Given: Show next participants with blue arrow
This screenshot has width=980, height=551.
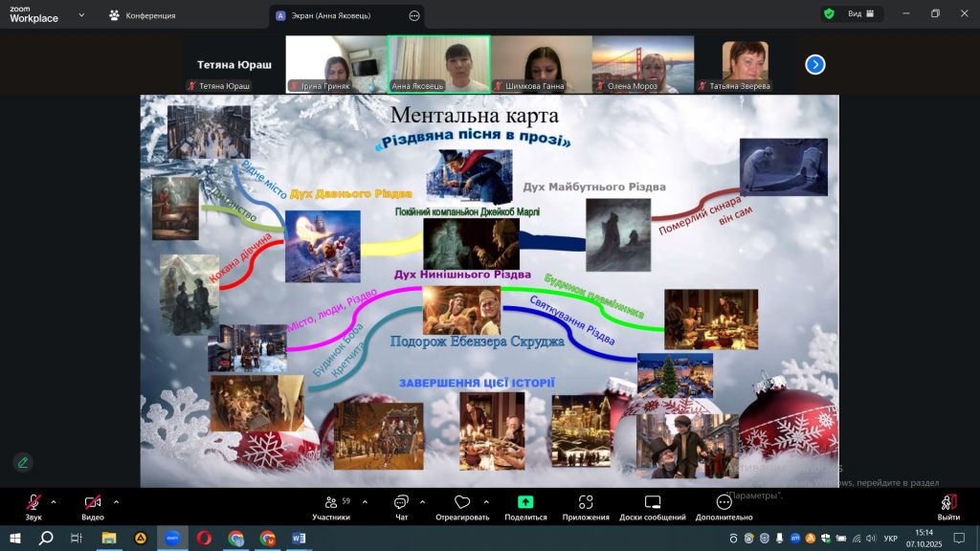Looking at the screenshot, I should point(815,64).
